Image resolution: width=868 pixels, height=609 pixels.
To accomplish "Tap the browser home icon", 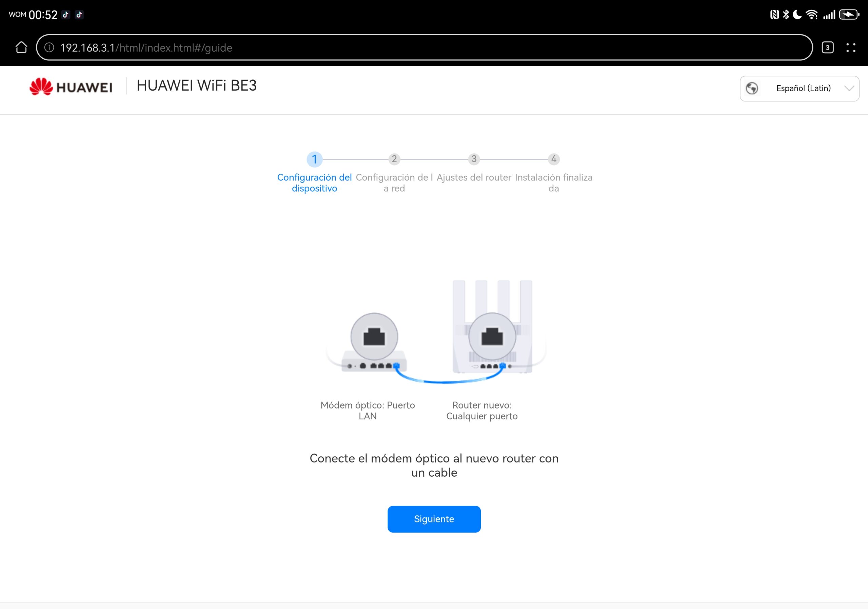I will coord(21,47).
